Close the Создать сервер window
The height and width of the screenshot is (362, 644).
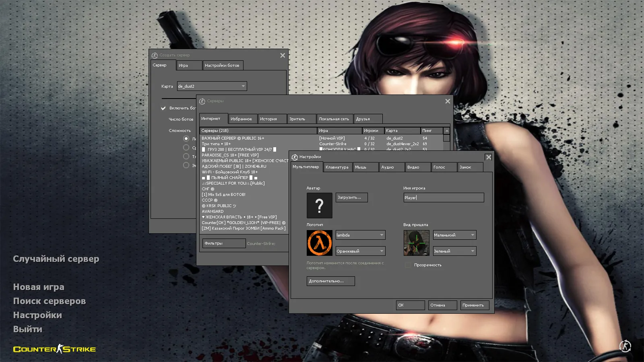pos(283,56)
